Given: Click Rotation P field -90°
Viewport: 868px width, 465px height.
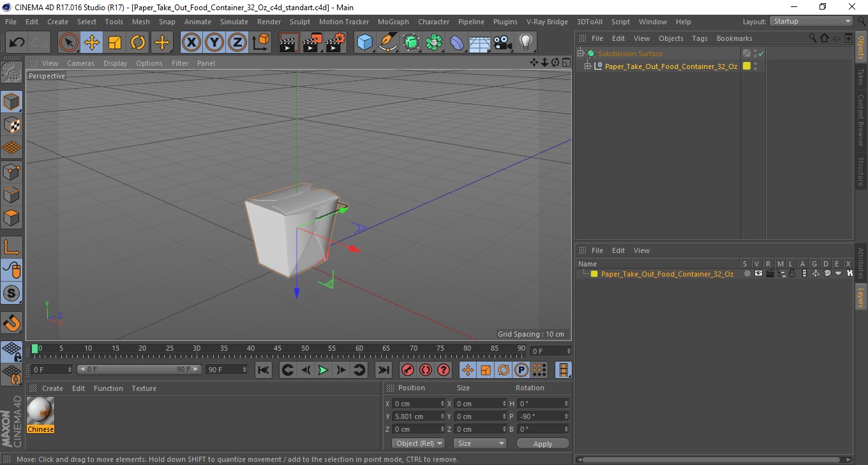Looking at the screenshot, I should [542, 416].
